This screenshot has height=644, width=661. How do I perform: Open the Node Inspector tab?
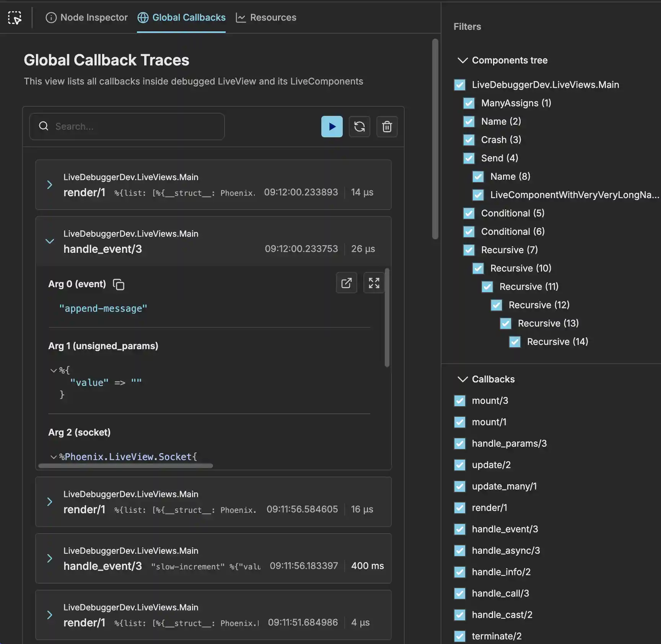(86, 18)
